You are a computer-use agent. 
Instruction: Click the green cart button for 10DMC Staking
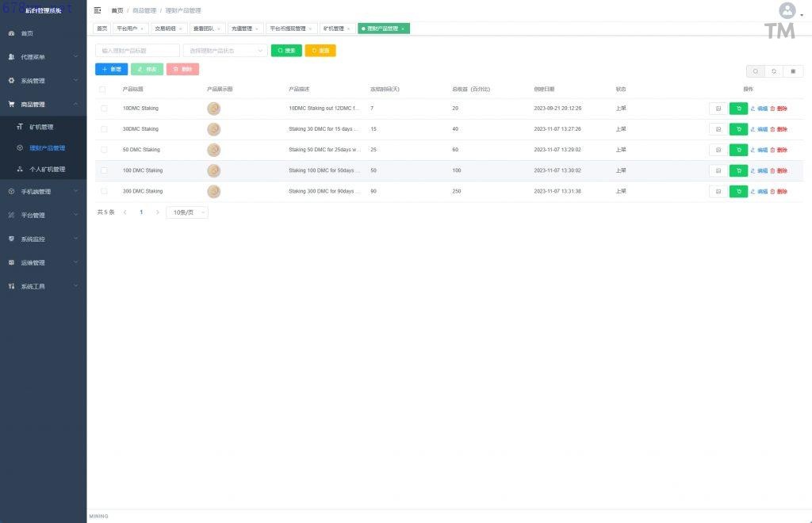(738, 109)
